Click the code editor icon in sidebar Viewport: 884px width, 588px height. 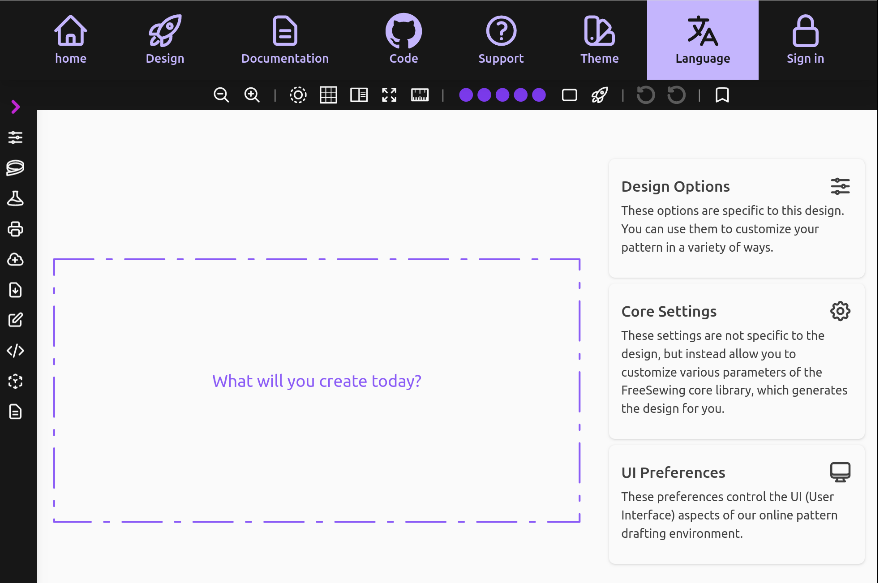point(16,351)
